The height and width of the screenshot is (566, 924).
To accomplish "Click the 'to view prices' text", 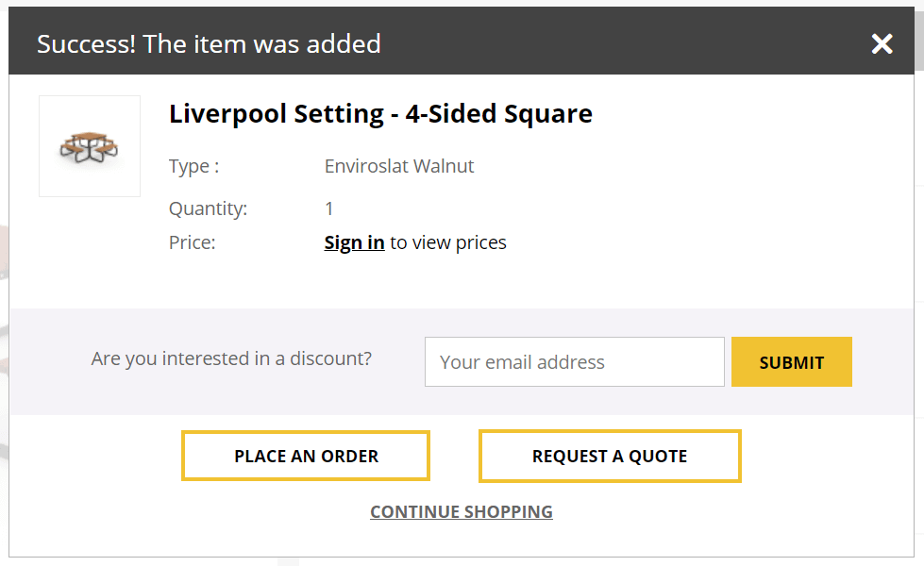I will pyautogui.click(x=448, y=242).
